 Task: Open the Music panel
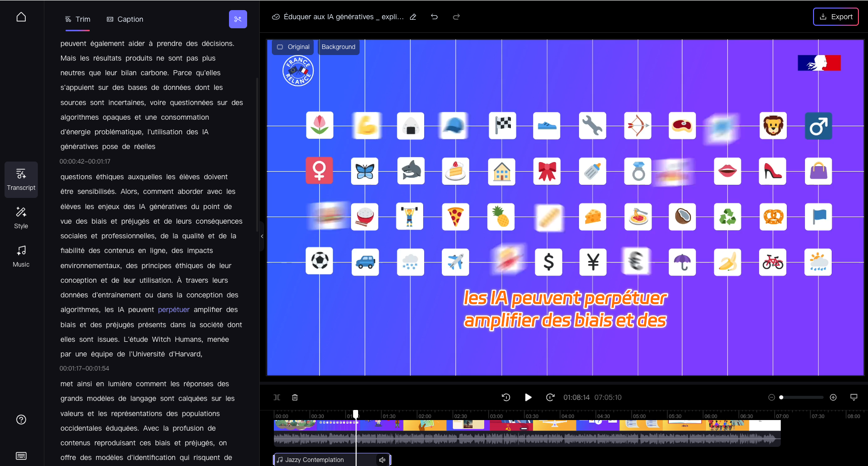(x=21, y=256)
